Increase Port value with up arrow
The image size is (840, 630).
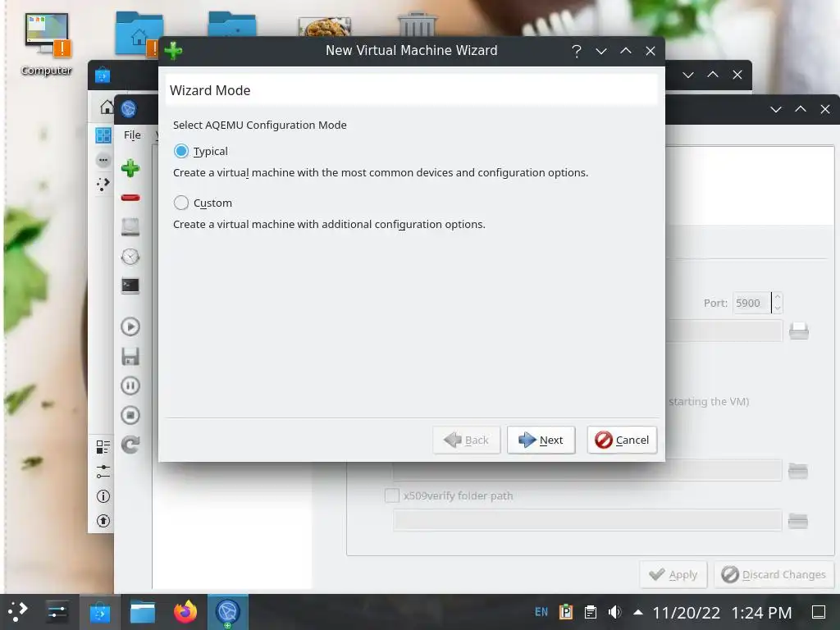(778, 297)
